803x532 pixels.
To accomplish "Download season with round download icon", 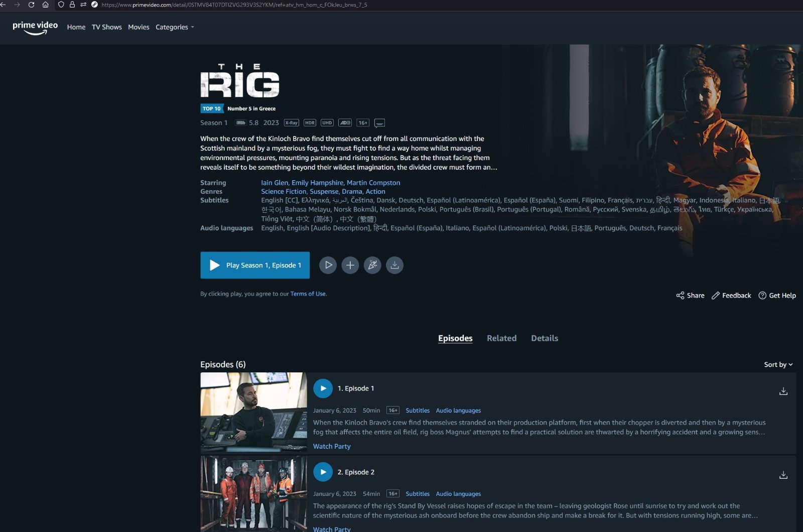I will (x=395, y=265).
